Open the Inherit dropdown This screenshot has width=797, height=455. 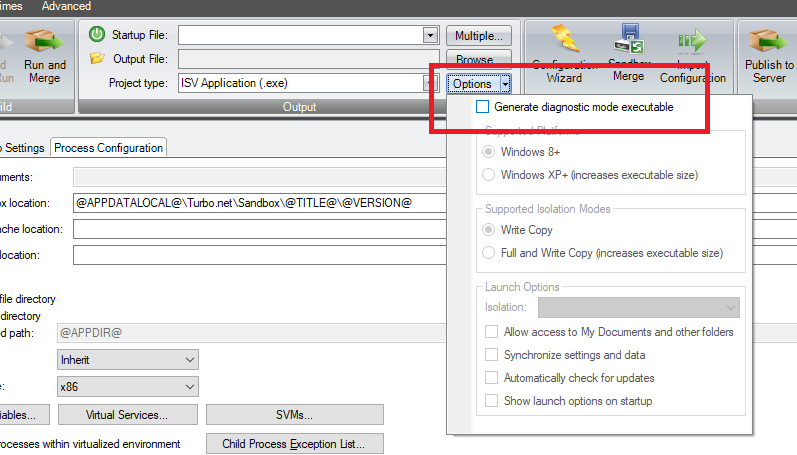pos(128,360)
